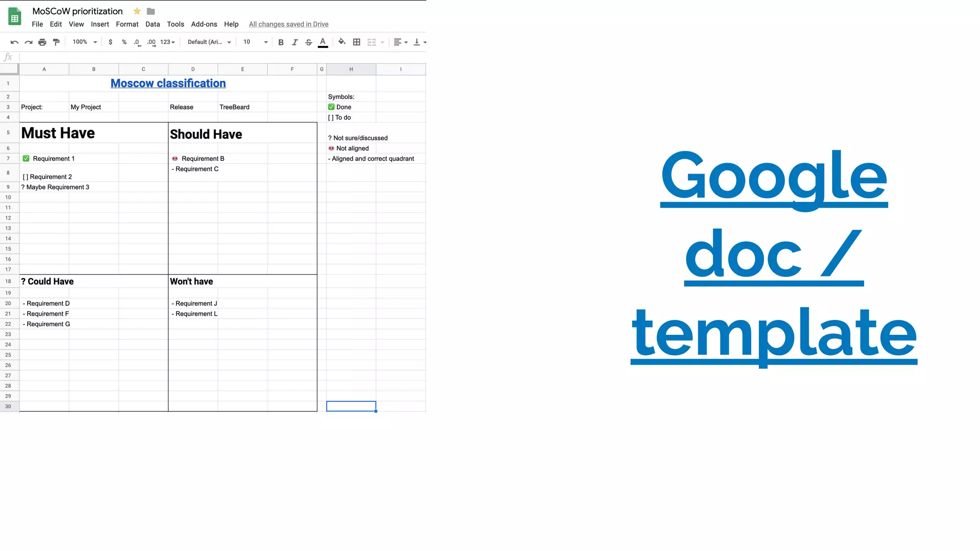Open the Data menu
Screen dimensions: 980x551
click(153, 24)
